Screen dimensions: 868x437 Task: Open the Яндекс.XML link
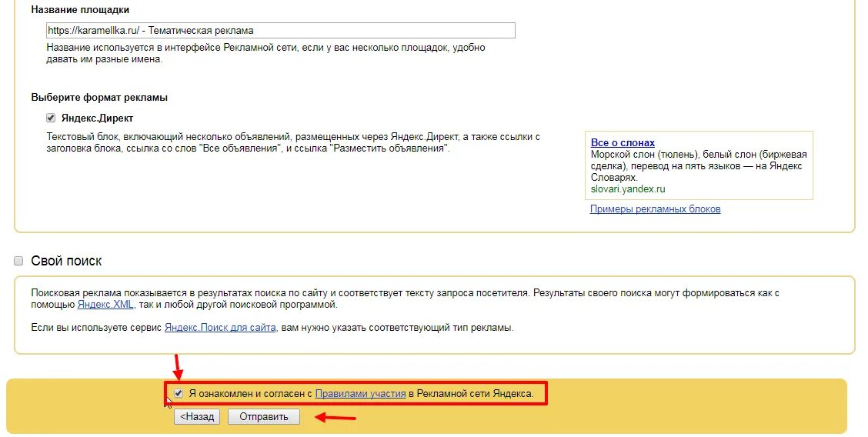click(105, 304)
